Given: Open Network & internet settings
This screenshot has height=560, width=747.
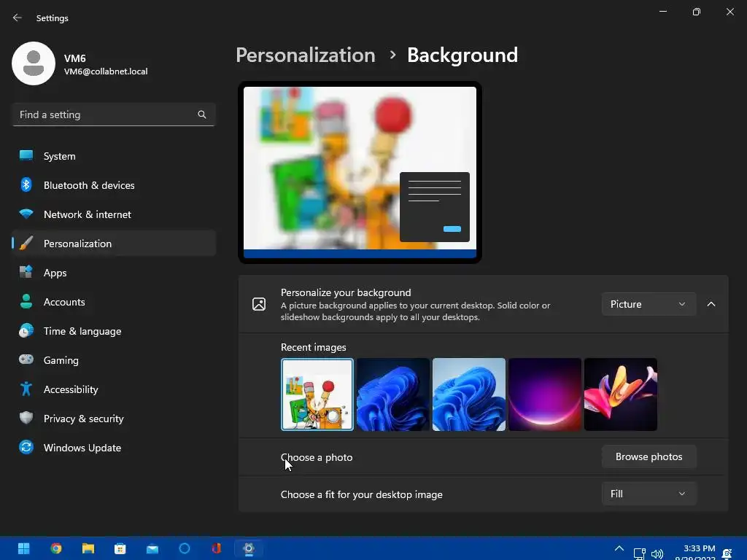Looking at the screenshot, I should pyautogui.click(x=114, y=214).
